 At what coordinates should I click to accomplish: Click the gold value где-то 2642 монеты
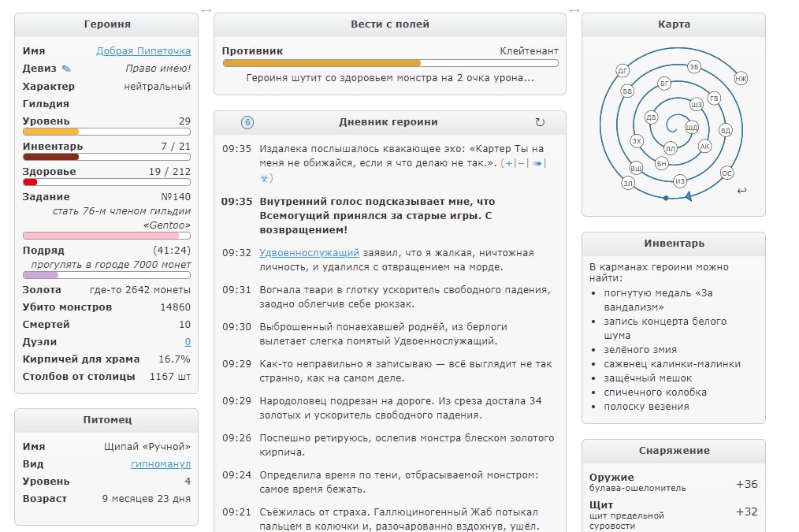[x=140, y=290]
